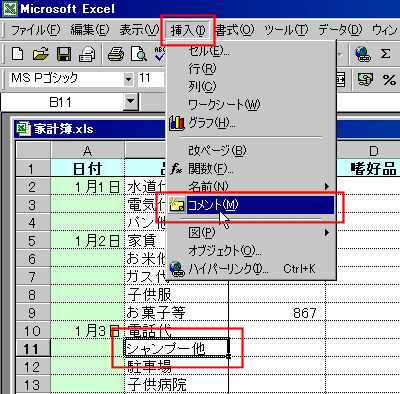
Task: Click the 嗜好品 header cell
Action: [368, 168]
